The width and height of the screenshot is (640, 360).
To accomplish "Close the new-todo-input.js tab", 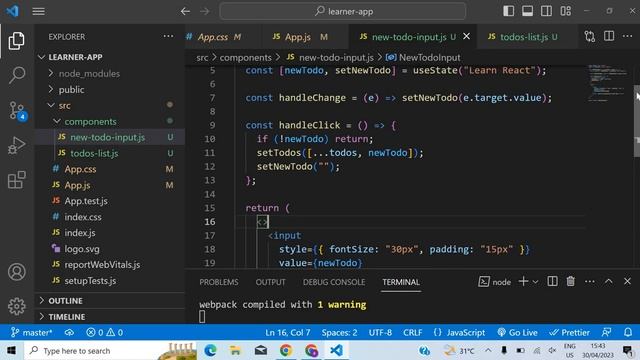I will point(467,36).
